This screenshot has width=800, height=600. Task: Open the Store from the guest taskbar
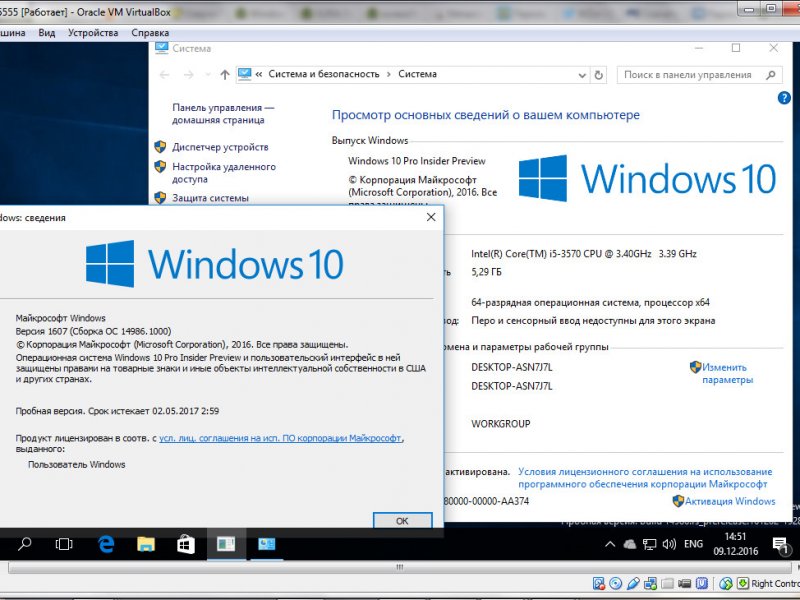tap(186, 544)
